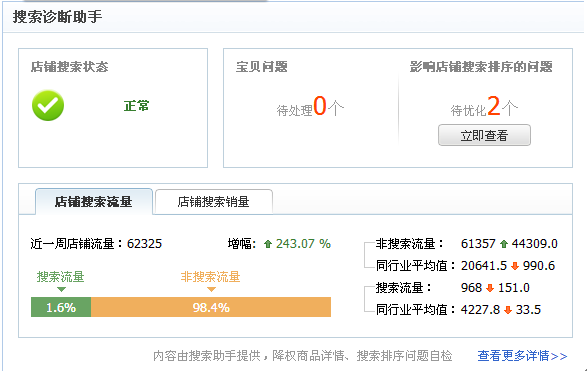The height and width of the screenshot is (371, 587).
Task: Open the 查看更多详情>> link
Action: [x=522, y=356]
